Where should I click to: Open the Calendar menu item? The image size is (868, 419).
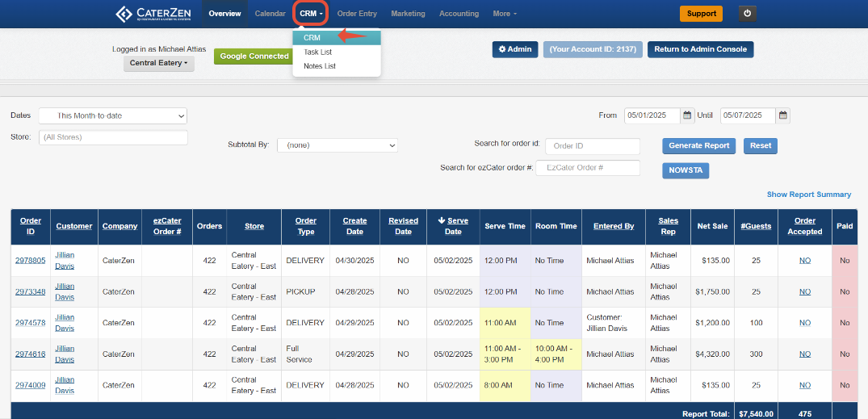point(270,13)
